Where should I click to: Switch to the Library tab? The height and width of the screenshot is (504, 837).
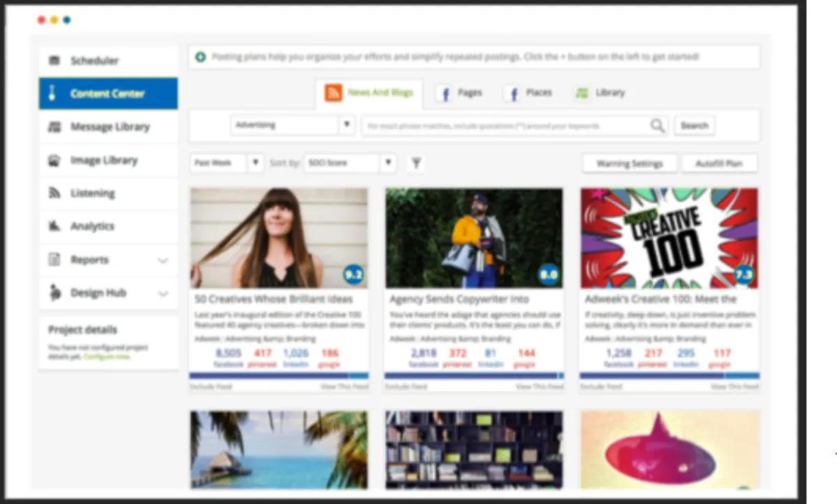[600, 93]
